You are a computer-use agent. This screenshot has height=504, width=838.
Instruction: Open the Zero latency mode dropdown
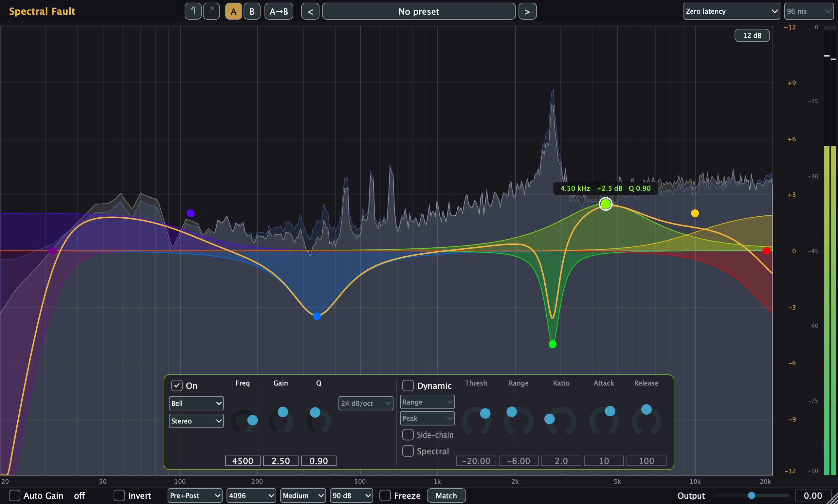(x=731, y=11)
